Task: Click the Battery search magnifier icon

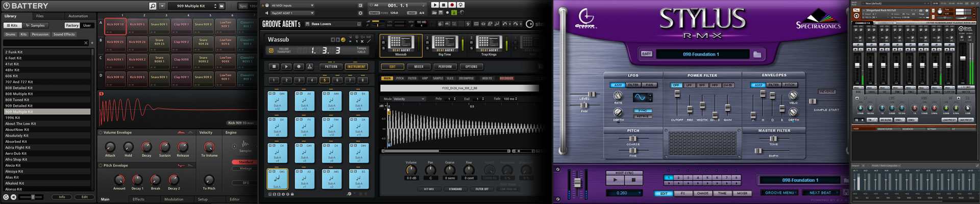Action: coord(153,6)
